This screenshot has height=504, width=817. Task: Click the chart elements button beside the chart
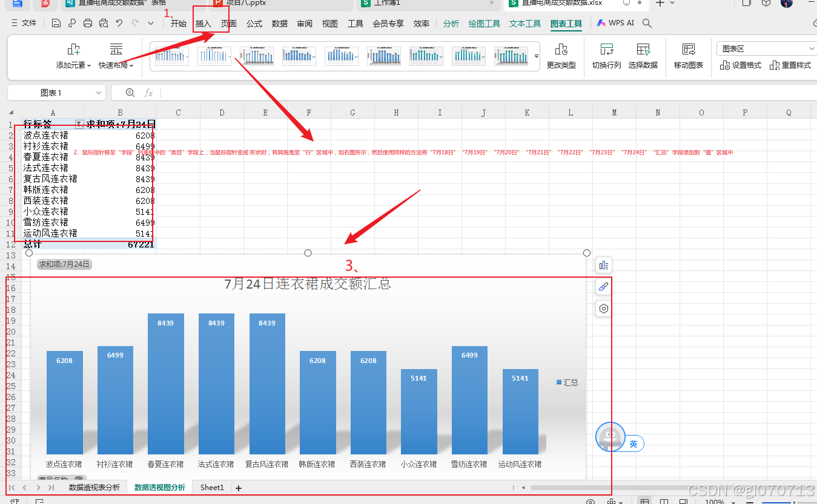604,265
